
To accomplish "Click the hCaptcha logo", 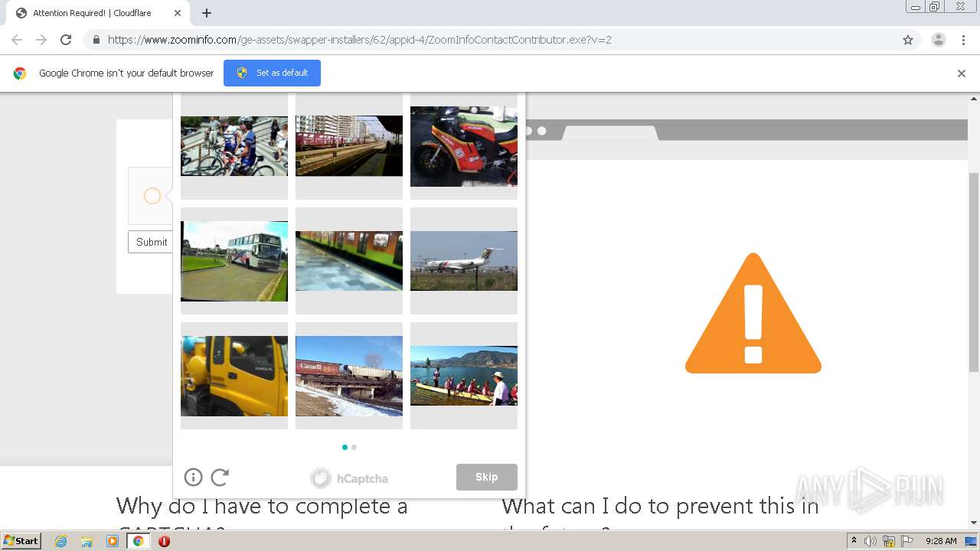I will [349, 478].
